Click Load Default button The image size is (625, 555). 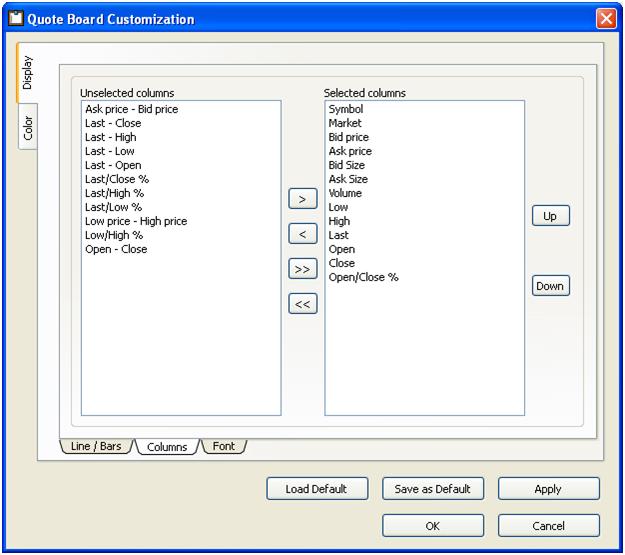(316, 489)
